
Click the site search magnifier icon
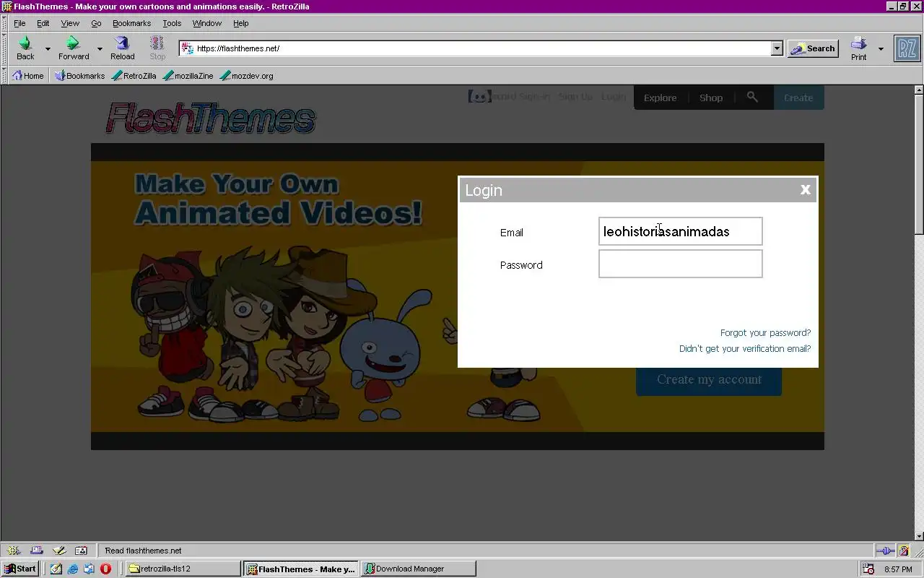[x=752, y=97]
